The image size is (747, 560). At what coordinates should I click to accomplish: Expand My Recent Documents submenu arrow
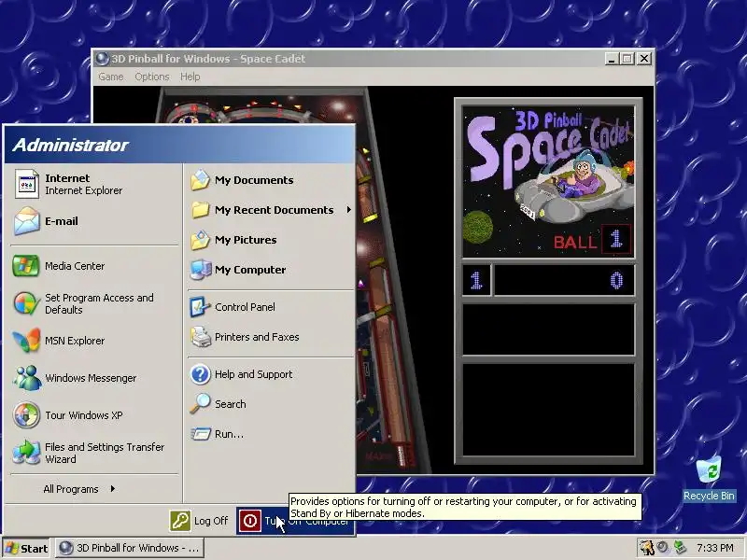coord(348,209)
